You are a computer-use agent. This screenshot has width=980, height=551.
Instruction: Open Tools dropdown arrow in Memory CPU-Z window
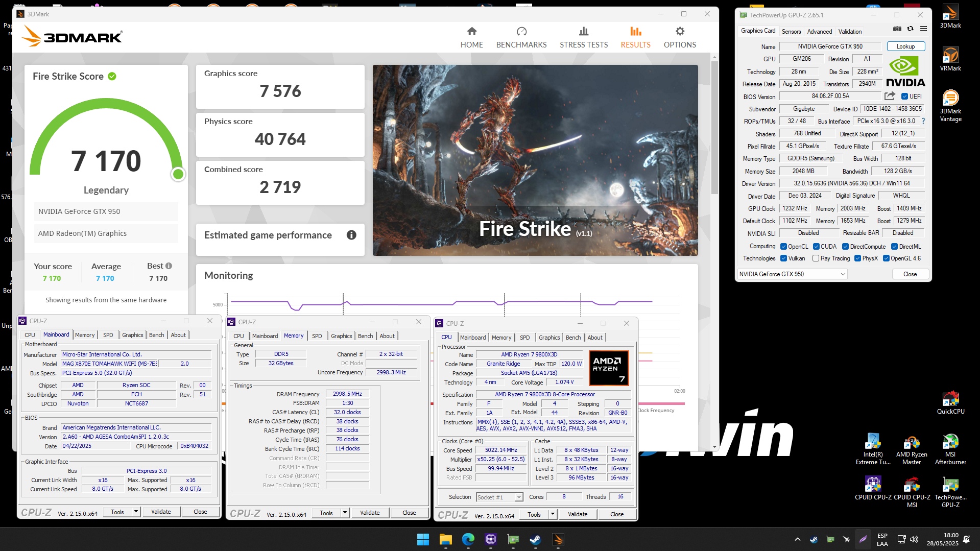pyautogui.click(x=345, y=513)
